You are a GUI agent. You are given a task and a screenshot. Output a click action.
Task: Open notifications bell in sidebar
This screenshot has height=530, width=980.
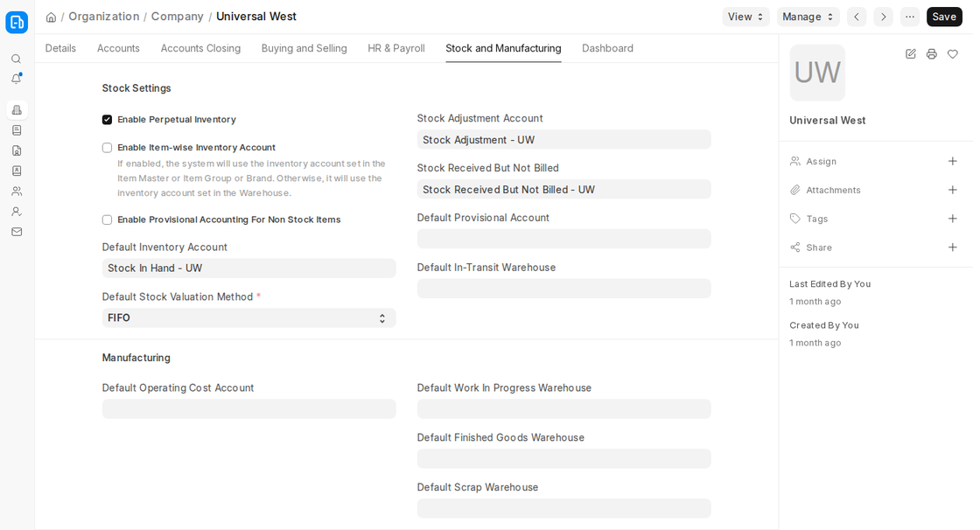tap(17, 79)
